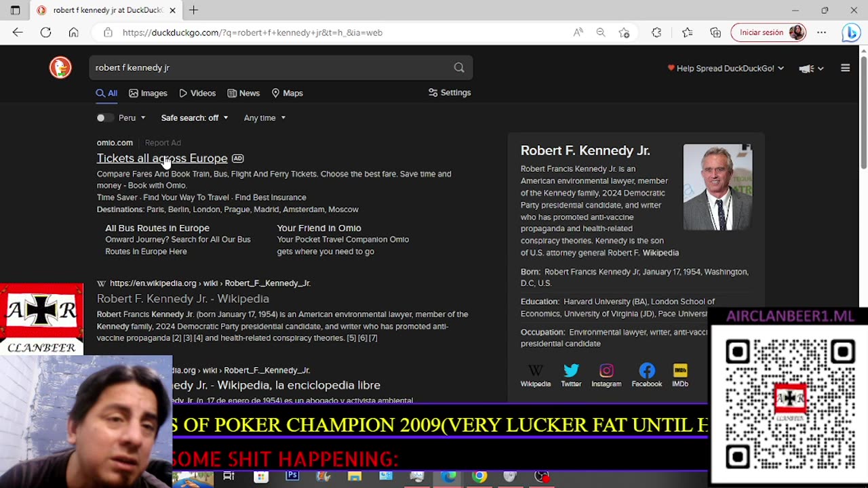Image resolution: width=868 pixels, height=488 pixels.
Task: Click the Iniciar sesión button
Action: pos(769,33)
